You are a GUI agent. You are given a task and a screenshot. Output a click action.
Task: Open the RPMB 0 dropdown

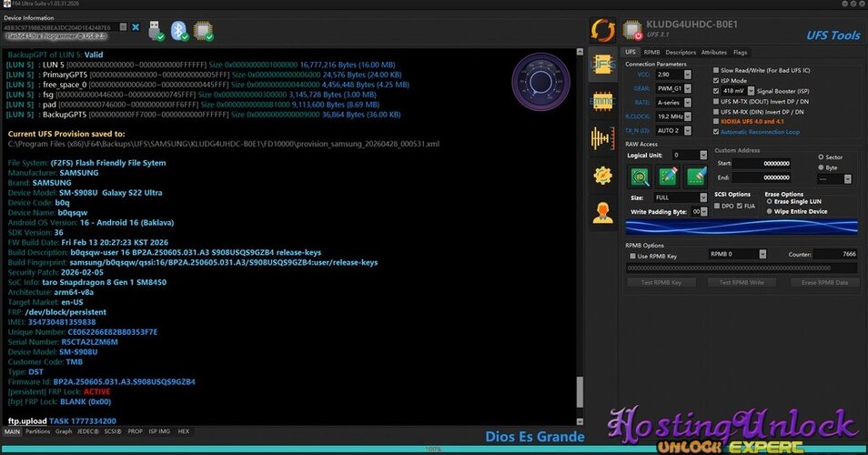(762, 254)
